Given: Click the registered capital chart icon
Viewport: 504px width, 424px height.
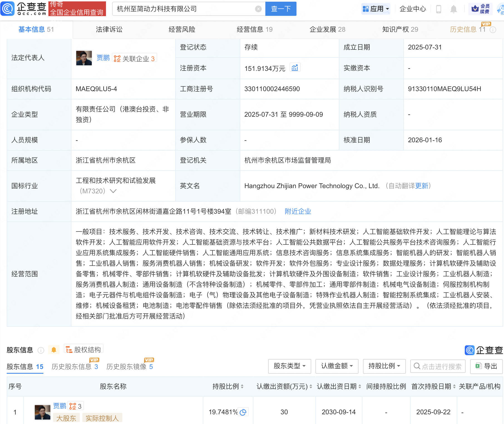Looking at the screenshot, I should 295,68.
